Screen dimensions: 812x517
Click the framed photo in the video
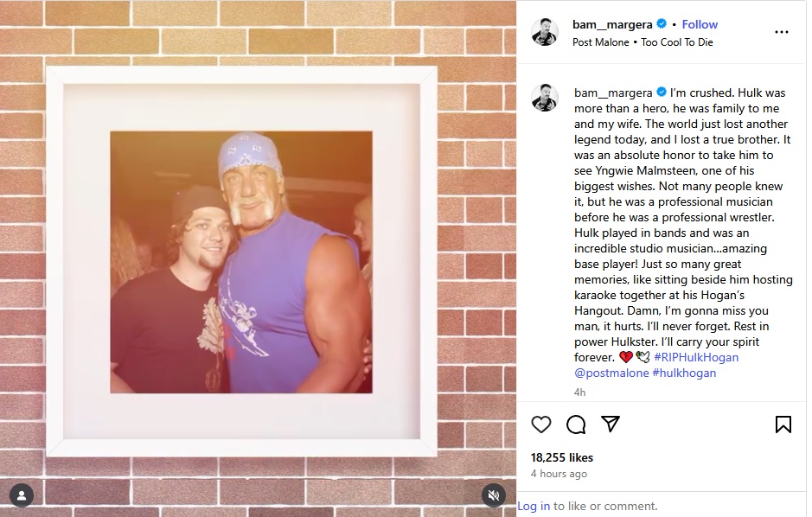coord(241,261)
